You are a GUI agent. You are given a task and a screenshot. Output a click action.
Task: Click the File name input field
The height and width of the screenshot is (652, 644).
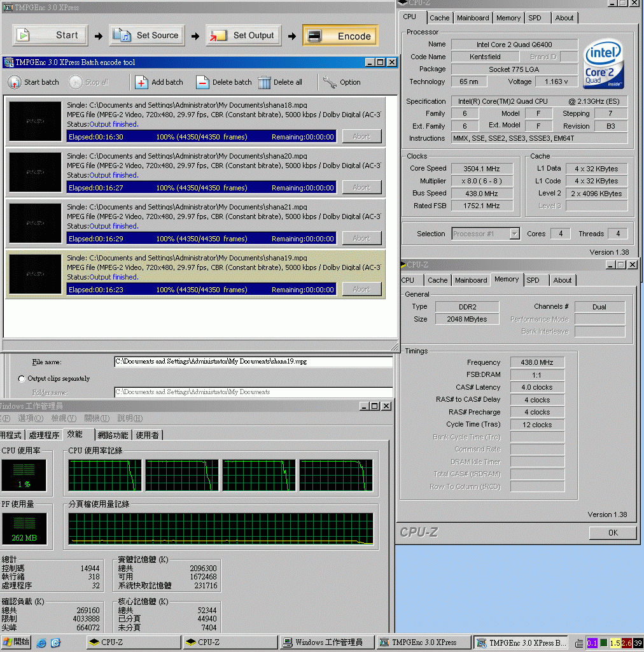[x=253, y=362]
